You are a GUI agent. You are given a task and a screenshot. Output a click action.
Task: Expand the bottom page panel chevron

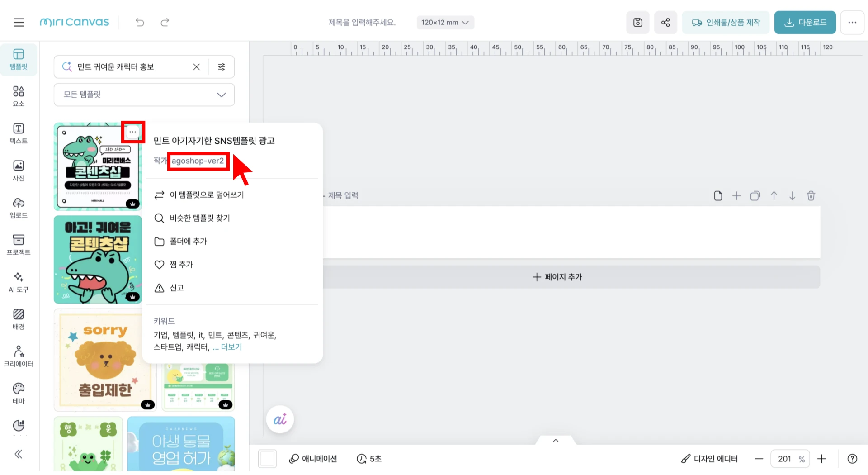coord(556,441)
